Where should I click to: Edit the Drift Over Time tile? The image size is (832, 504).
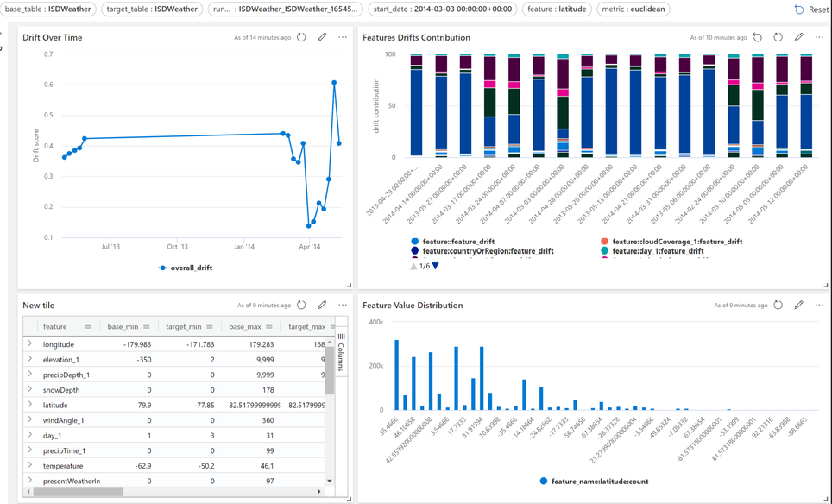(322, 37)
